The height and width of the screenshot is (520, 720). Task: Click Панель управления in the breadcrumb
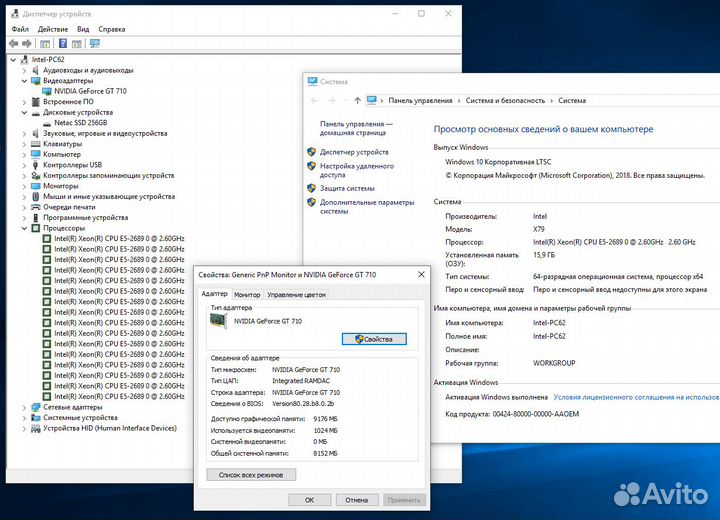point(420,101)
